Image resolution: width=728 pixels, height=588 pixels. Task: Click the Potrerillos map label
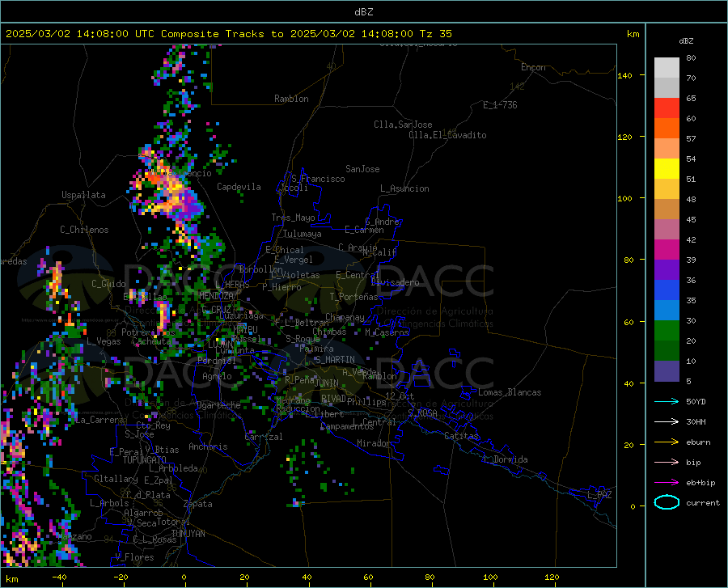click(148, 332)
